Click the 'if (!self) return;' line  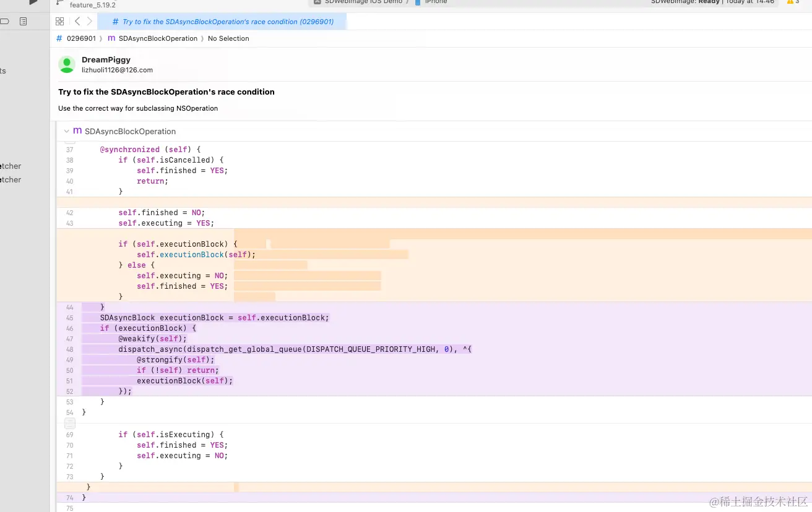[178, 370]
